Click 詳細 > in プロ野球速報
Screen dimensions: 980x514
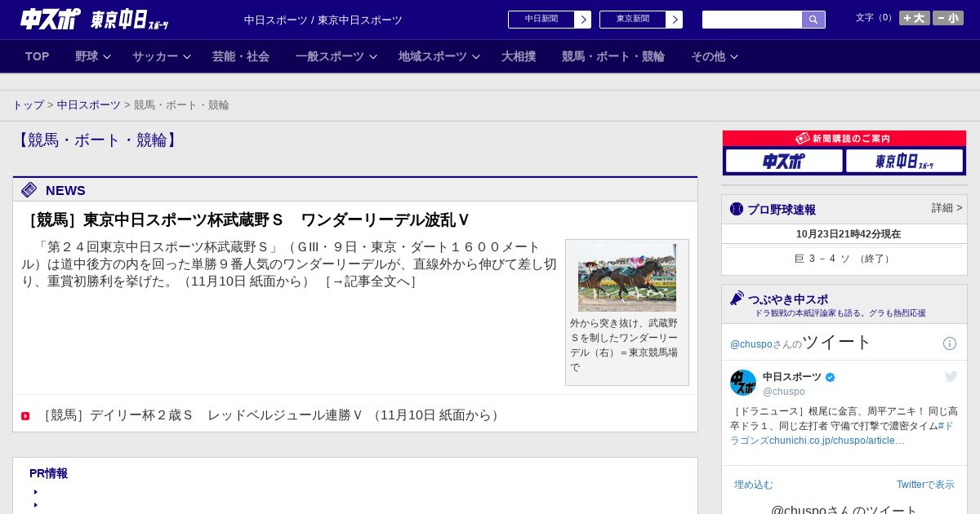point(947,208)
